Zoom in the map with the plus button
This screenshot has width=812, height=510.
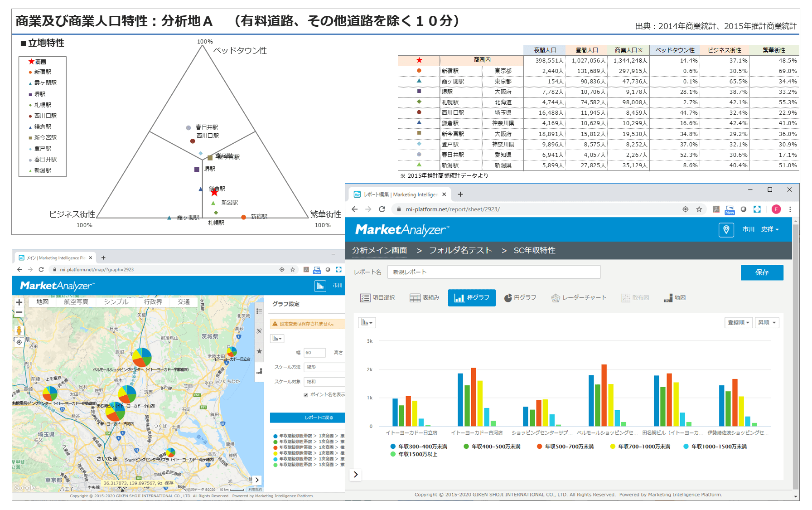pyautogui.click(x=19, y=302)
